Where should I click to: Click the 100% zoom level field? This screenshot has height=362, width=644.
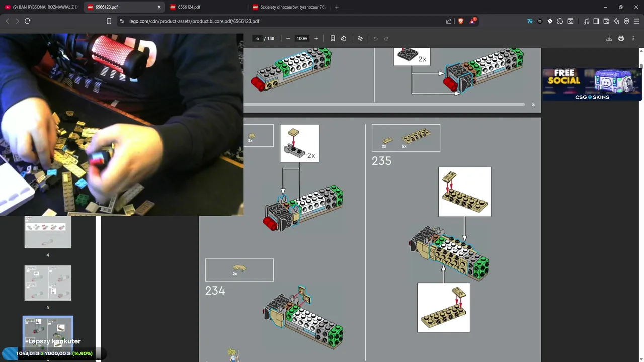point(302,38)
